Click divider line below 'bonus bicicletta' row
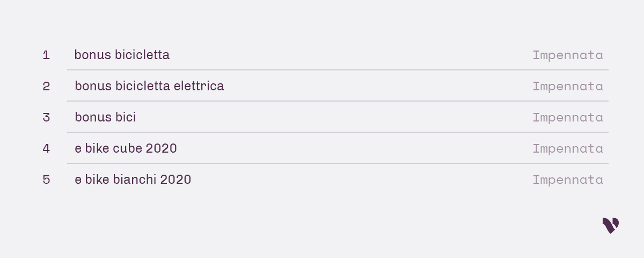 click(x=338, y=70)
